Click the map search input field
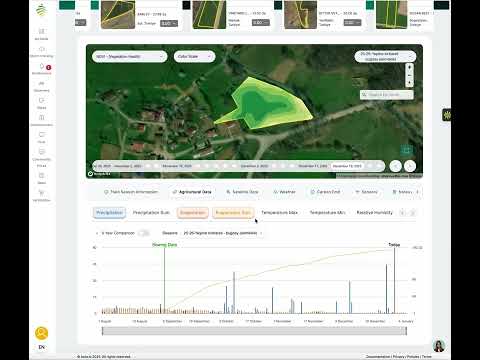 (387, 95)
